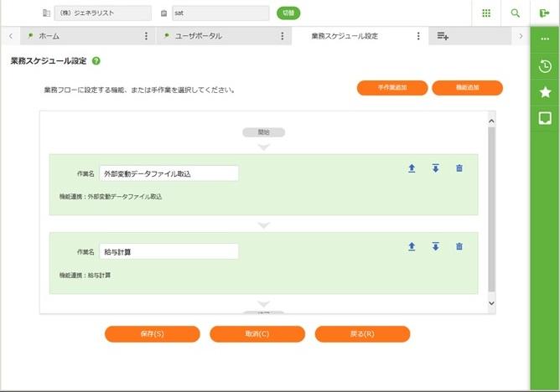This screenshot has width=560, height=392.
Task: Open options menu for ホーム tab
Action: coord(146,36)
